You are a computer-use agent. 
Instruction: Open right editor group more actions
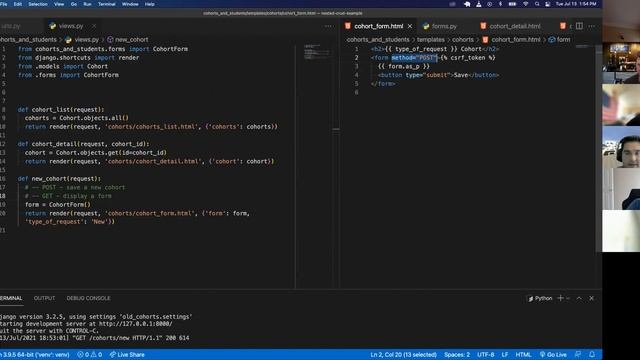tap(591, 26)
